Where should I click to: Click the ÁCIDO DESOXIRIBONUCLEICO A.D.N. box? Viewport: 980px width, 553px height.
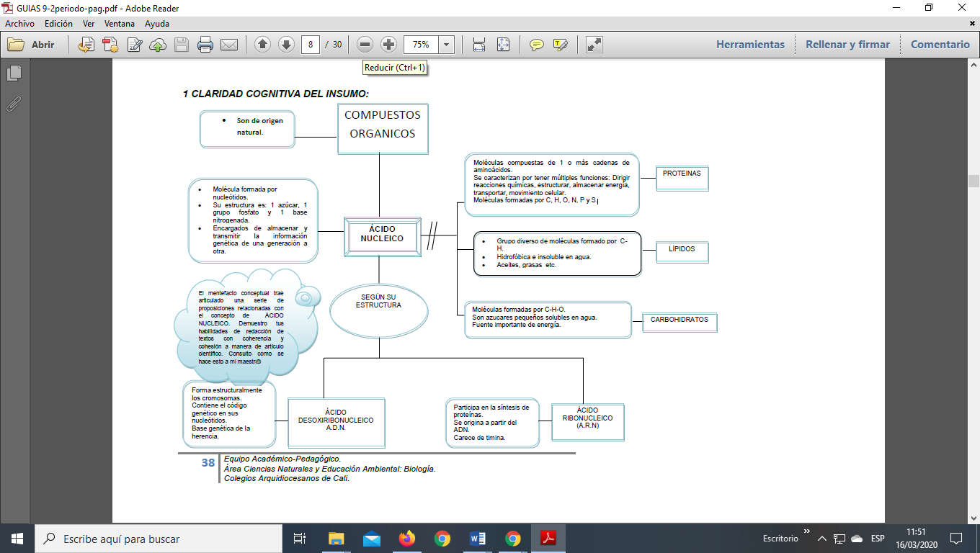tap(336, 422)
